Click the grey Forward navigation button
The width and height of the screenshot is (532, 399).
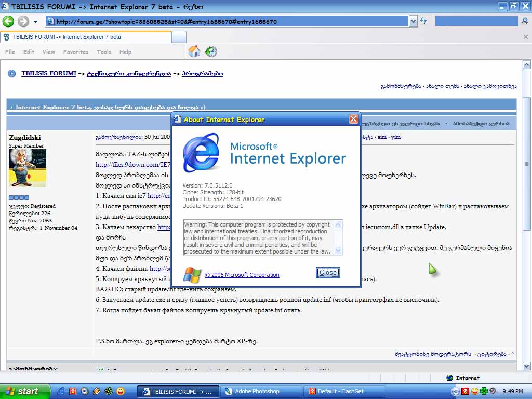click(23, 21)
